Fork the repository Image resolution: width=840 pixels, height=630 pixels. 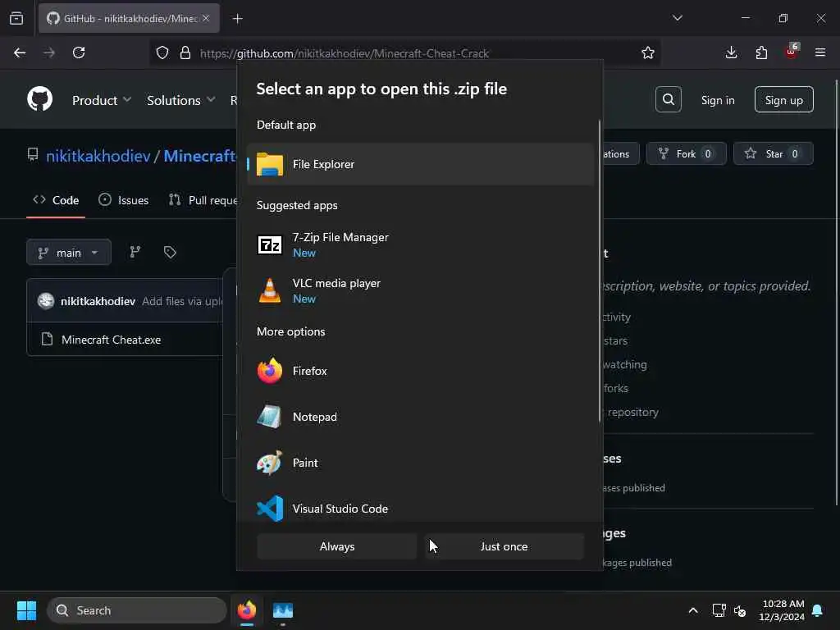point(686,153)
